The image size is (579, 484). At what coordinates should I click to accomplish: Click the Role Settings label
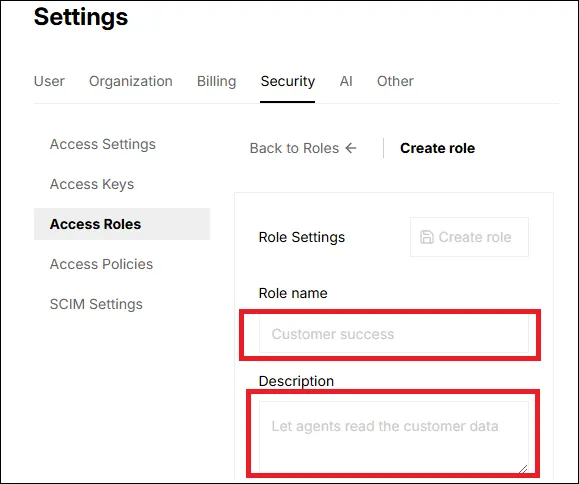pos(302,237)
